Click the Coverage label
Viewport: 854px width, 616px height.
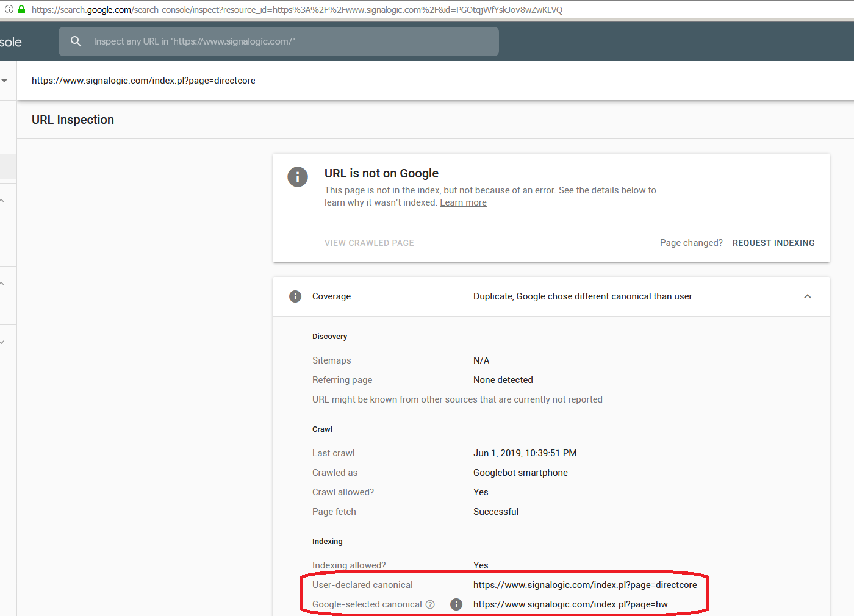[331, 296]
